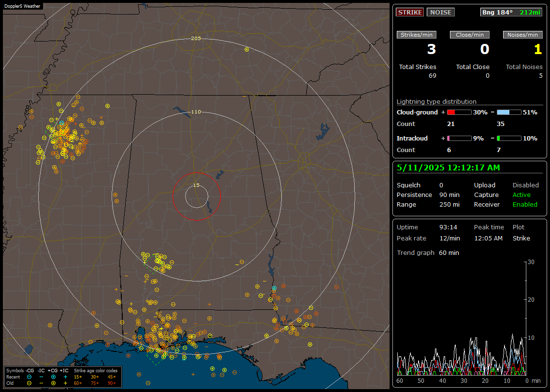Click the date and time 5/11/2025 12:12:17 AM
The width and height of the screenshot is (550, 392).
(449, 168)
